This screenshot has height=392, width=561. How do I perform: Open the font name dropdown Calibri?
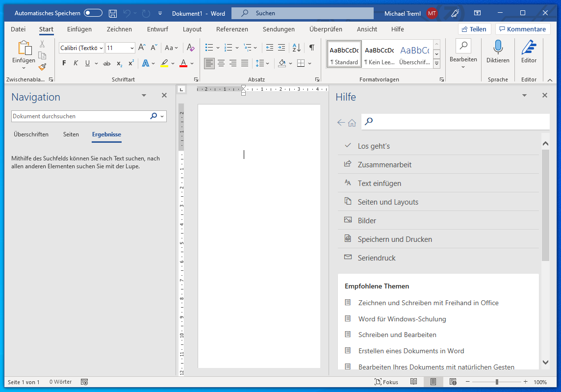click(102, 48)
